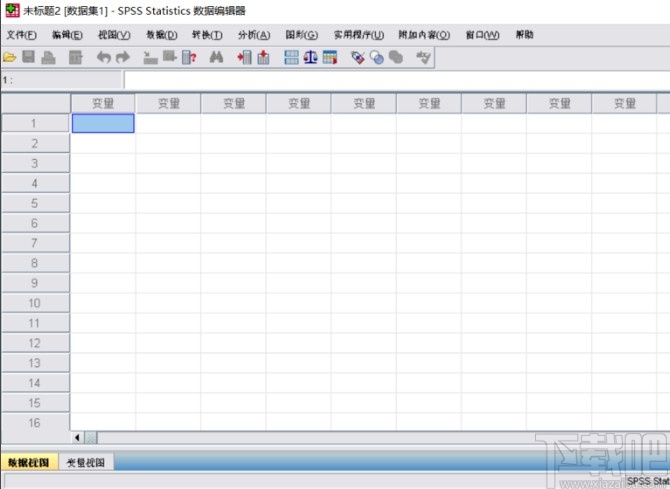Click the Undo arrow icon

(103, 57)
